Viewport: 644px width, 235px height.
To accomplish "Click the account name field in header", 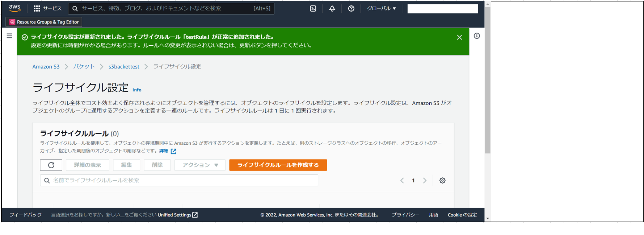I will (443, 9).
